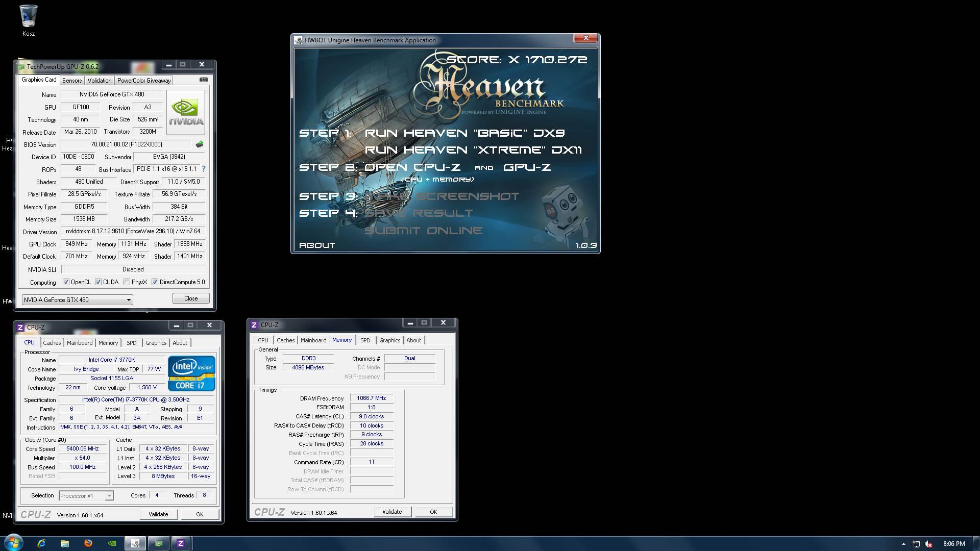Click the DRAM Frequency 1066.7 MHz field
The height and width of the screenshot is (551, 980).
click(372, 398)
